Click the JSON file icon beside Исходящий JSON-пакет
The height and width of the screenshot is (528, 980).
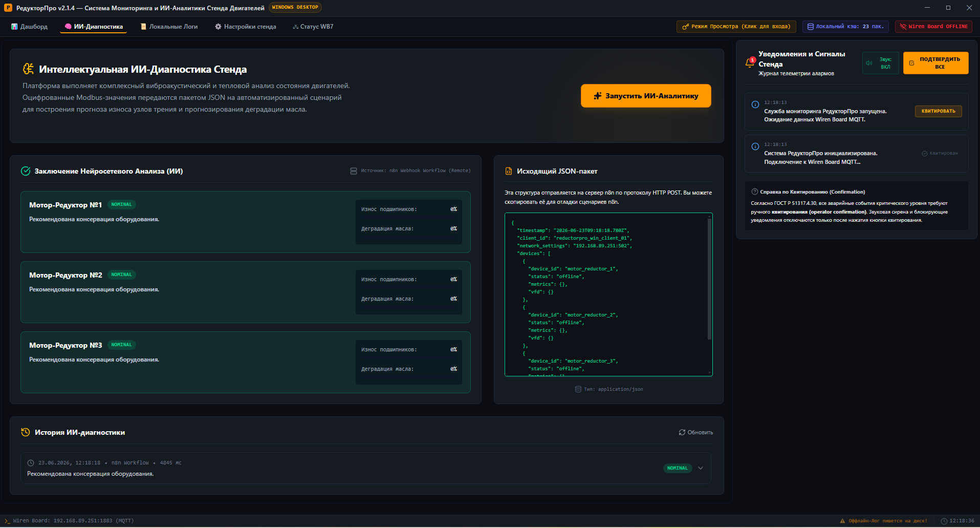click(508, 171)
